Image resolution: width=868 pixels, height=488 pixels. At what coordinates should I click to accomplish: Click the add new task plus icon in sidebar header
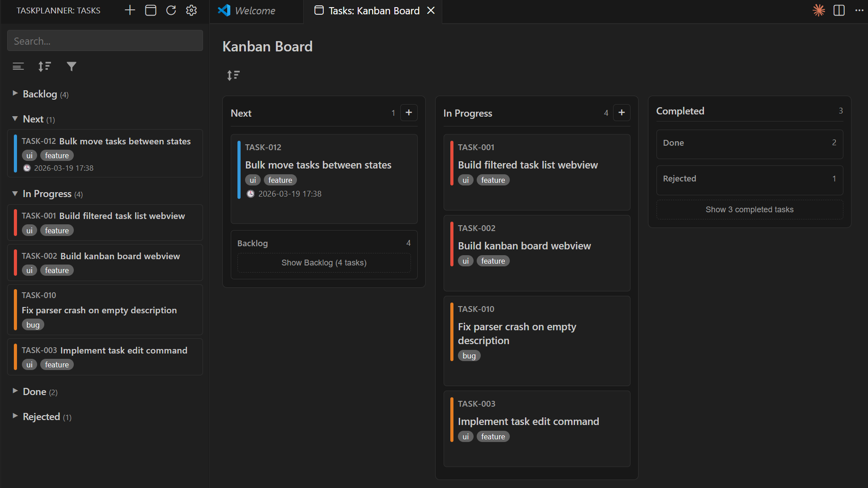130,10
